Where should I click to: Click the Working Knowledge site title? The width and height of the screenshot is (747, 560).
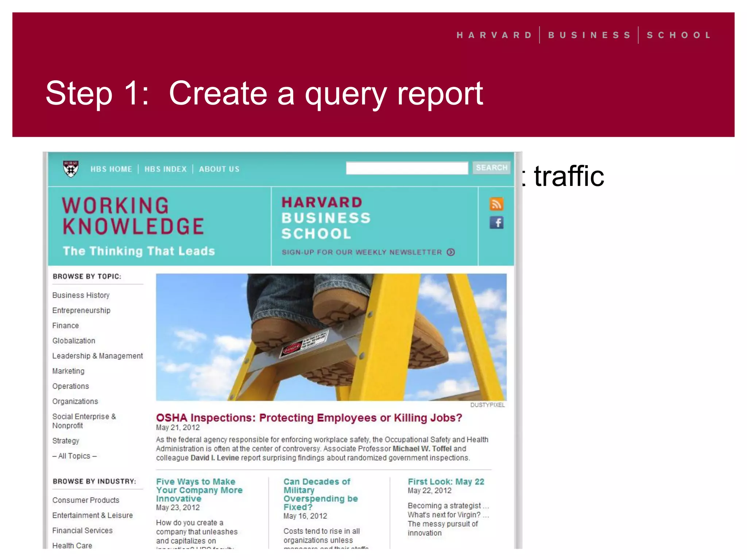(x=133, y=216)
